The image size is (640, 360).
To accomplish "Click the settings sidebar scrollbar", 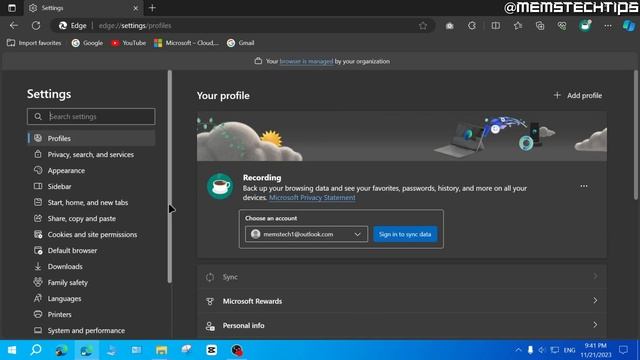I will pos(170,176).
